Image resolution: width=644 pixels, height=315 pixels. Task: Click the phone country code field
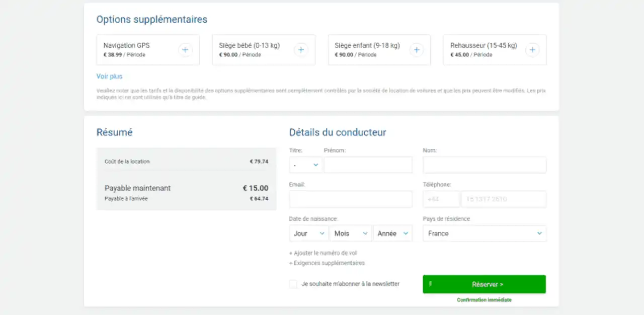(x=441, y=199)
